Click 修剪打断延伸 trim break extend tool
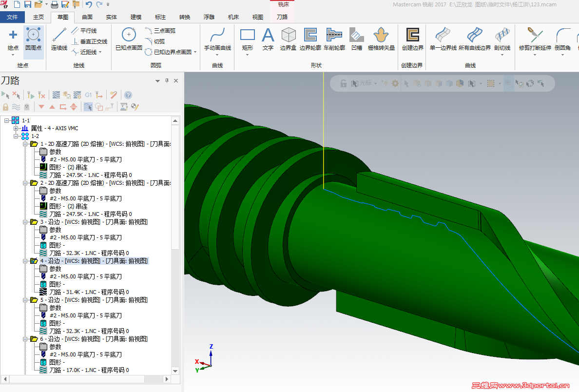 [x=535, y=39]
